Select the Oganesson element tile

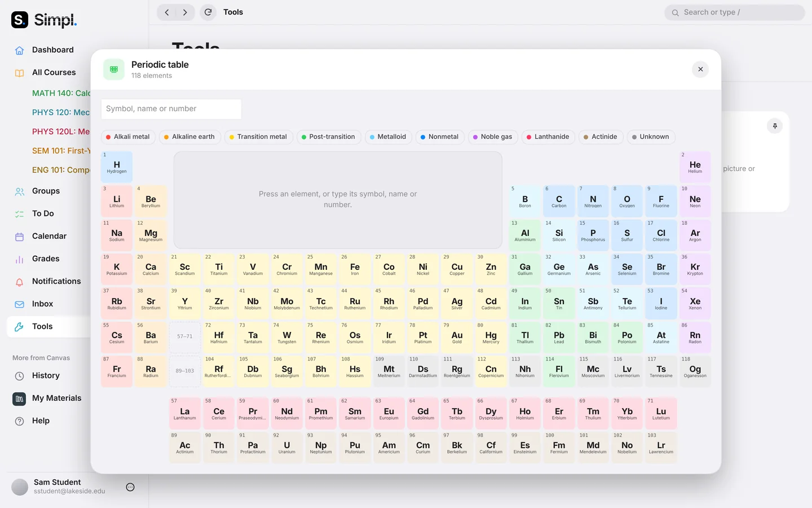pyautogui.click(x=695, y=371)
